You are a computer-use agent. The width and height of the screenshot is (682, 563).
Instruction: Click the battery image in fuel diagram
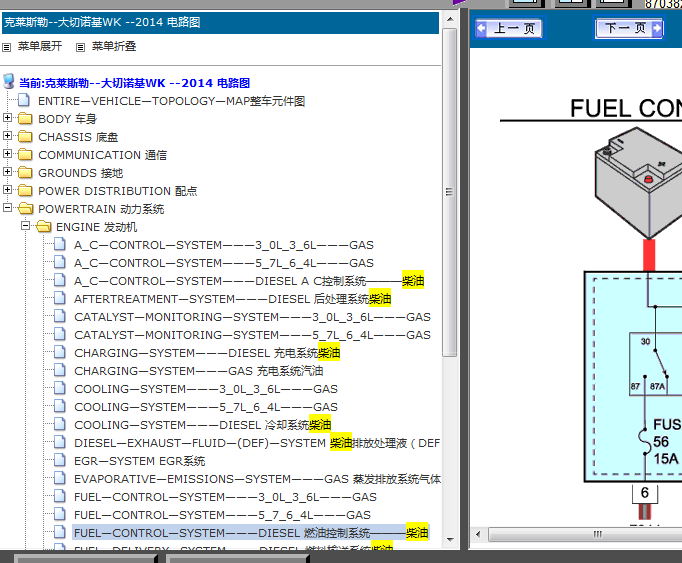638,183
